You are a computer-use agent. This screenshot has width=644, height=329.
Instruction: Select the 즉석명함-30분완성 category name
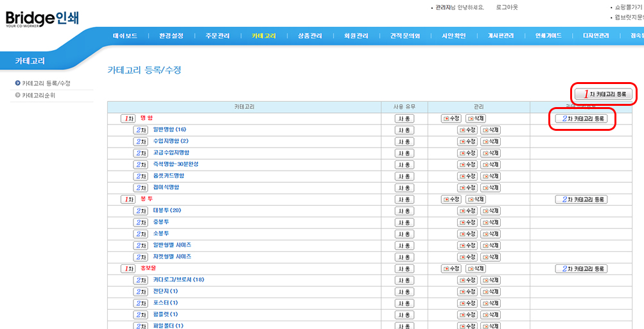click(x=175, y=164)
